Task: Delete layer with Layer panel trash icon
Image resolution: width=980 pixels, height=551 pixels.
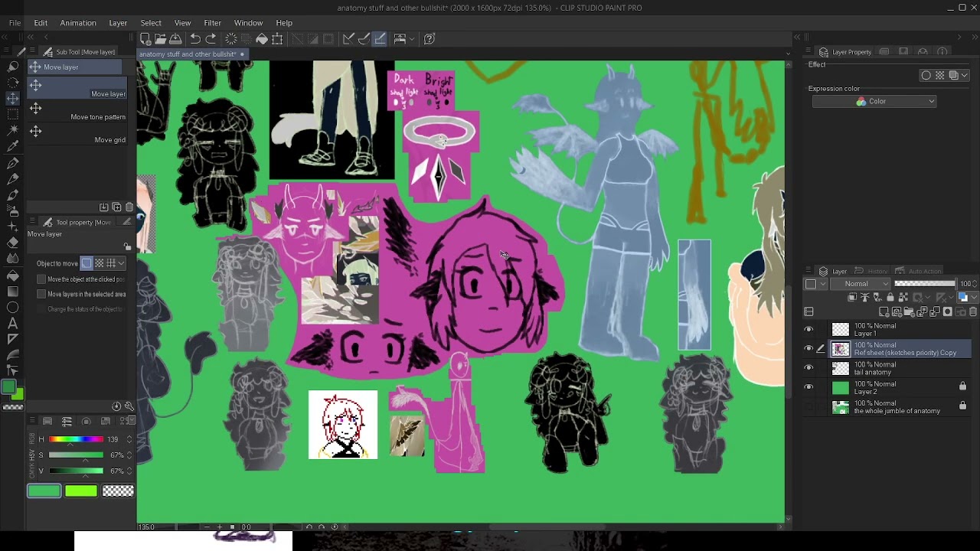Action: (973, 311)
